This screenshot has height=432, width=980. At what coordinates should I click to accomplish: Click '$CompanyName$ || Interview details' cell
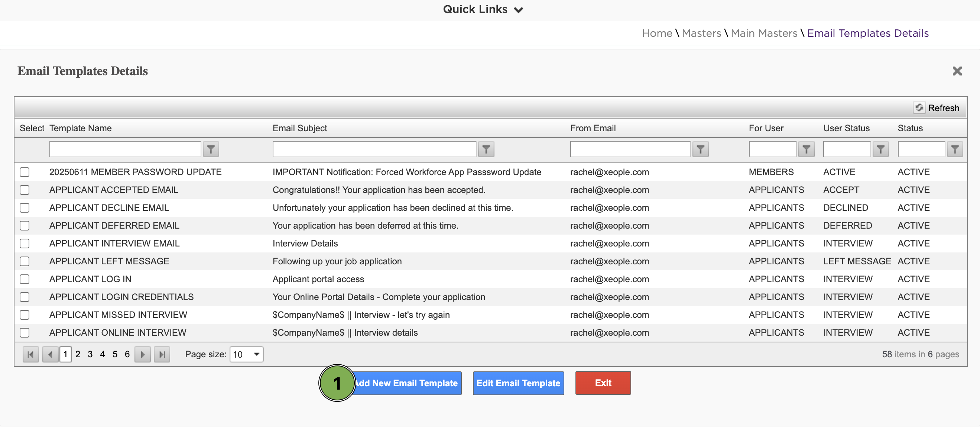[345, 333]
